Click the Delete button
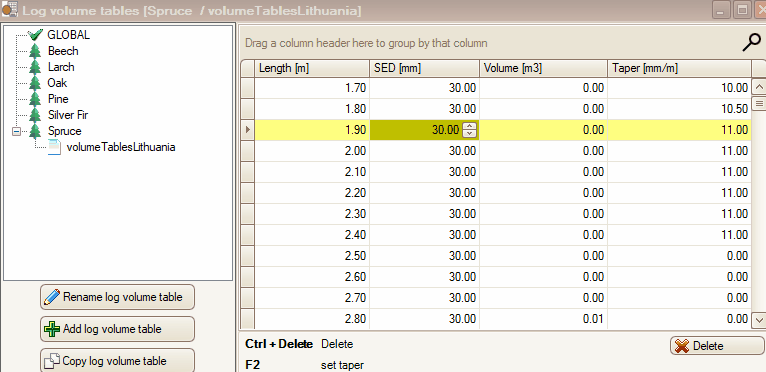 pyautogui.click(x=717, y=346)
